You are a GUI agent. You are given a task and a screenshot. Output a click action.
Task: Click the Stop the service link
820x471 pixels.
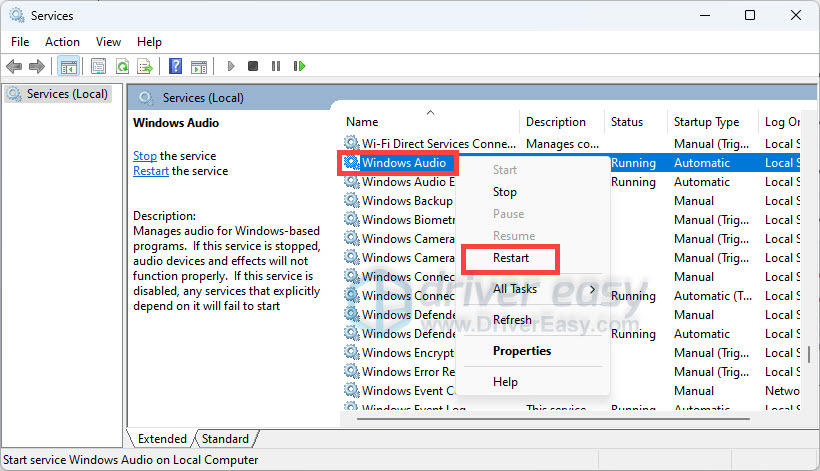145,156
